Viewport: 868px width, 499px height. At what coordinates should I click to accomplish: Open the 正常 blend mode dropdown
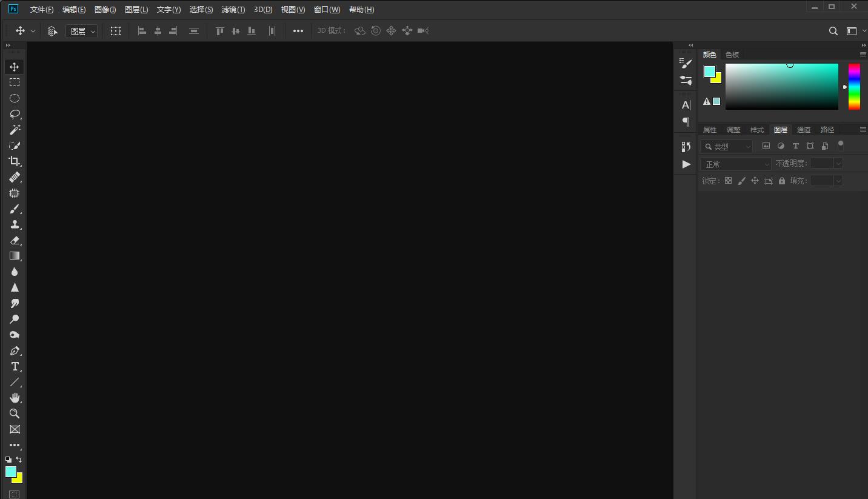coord(736,164)
